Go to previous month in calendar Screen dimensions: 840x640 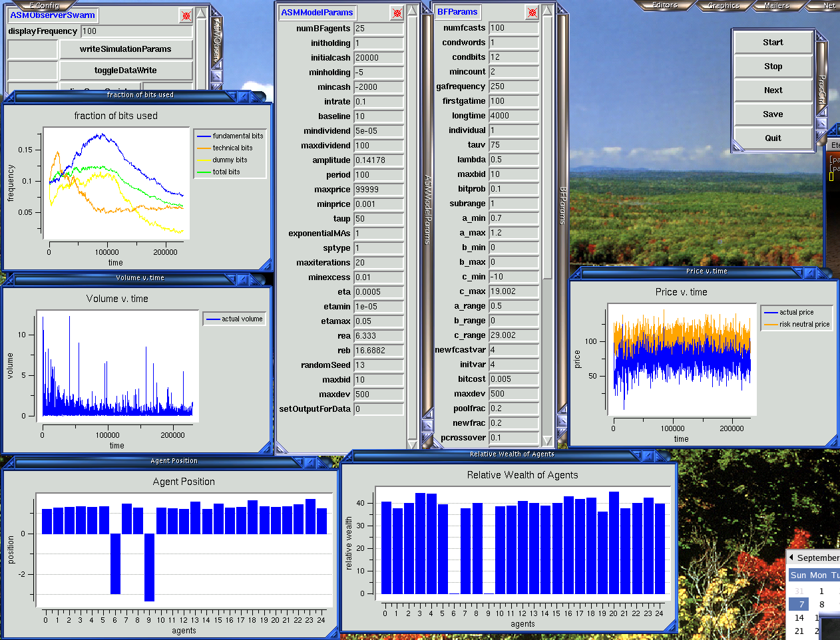click(791, 558)
